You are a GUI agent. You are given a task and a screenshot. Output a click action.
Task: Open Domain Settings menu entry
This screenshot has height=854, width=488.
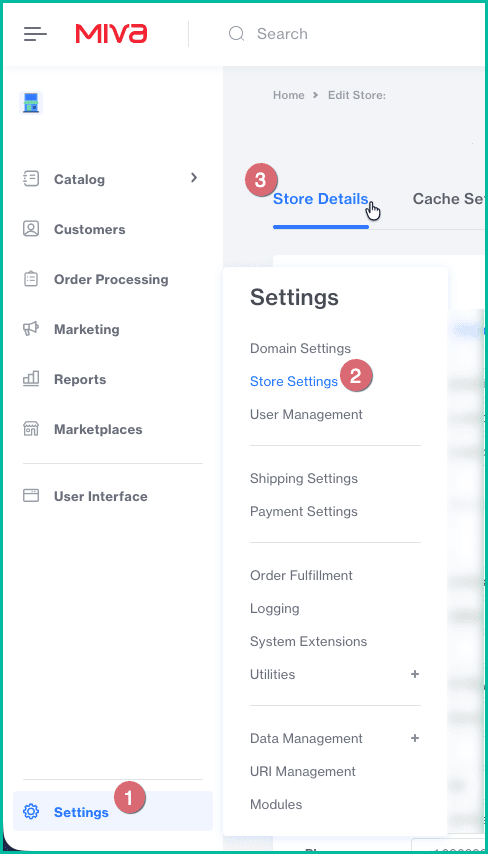tap(300, 348)
